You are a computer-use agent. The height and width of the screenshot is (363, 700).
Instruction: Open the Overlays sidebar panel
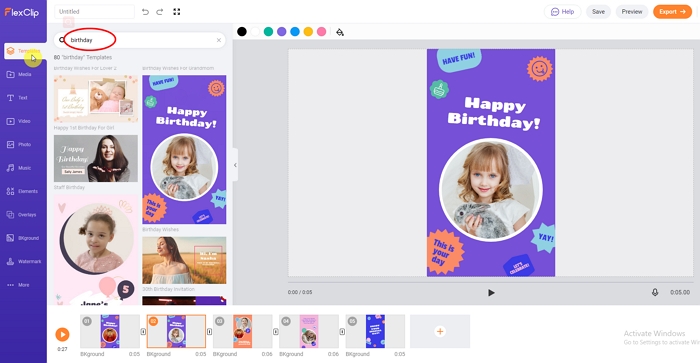click(21, 215)
